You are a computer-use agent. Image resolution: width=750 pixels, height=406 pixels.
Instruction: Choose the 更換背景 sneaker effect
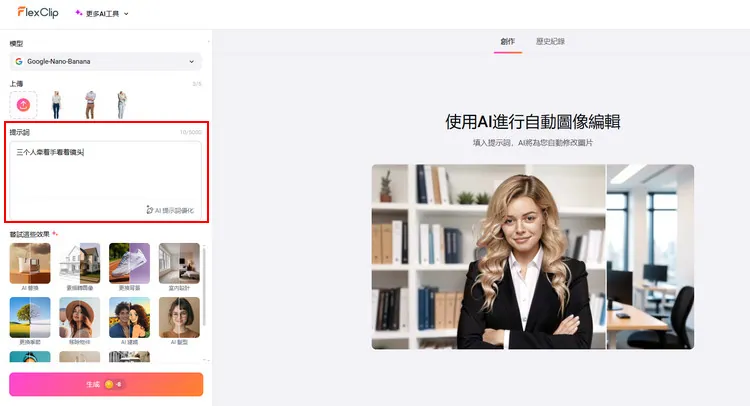pyautogui.click(x=129, y=265)
